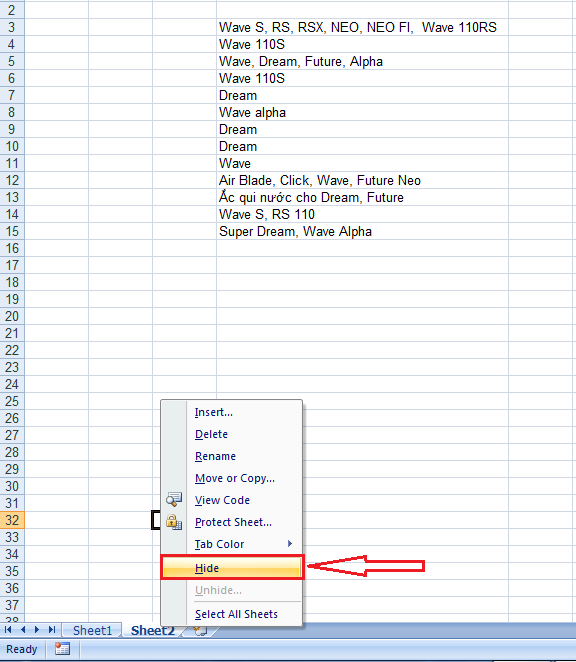This screenshot has height=662, width=576.
Task: Choose Select All Sheets option
Action: coord(231,614)
